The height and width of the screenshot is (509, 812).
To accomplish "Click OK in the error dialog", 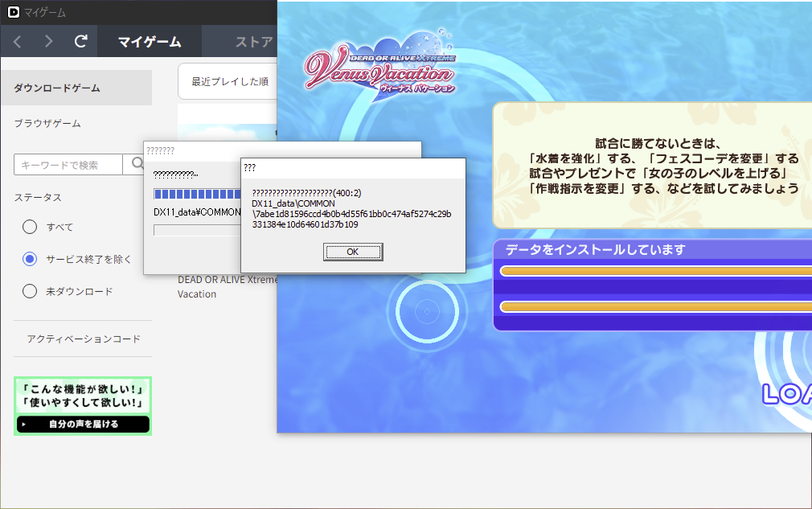I will click(353, 252).
